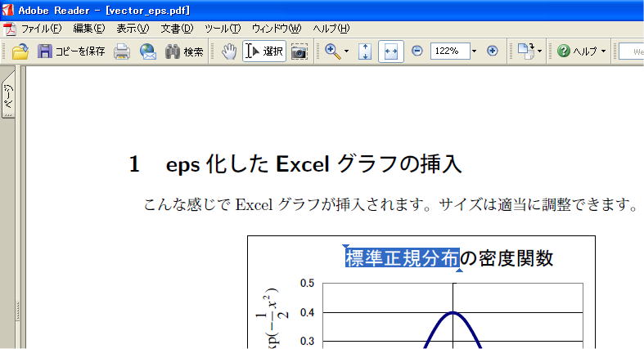Save a copy with the floppy disk button
The height and width of the screenshot is (349, 644).
tap(44, 51)
